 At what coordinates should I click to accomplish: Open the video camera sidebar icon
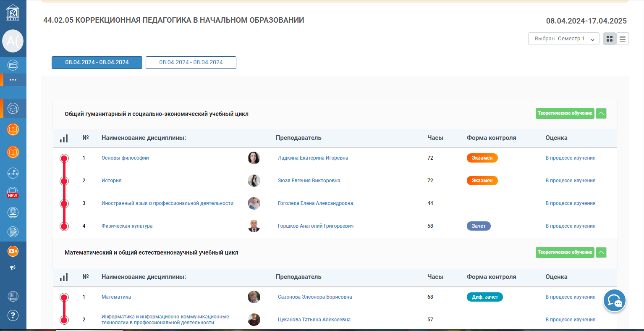coord(13,251)
